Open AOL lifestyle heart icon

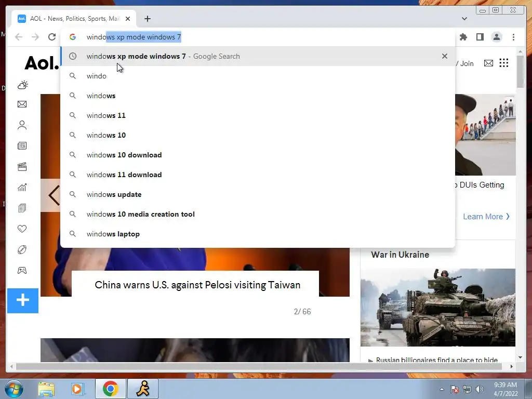pos(22,229)
